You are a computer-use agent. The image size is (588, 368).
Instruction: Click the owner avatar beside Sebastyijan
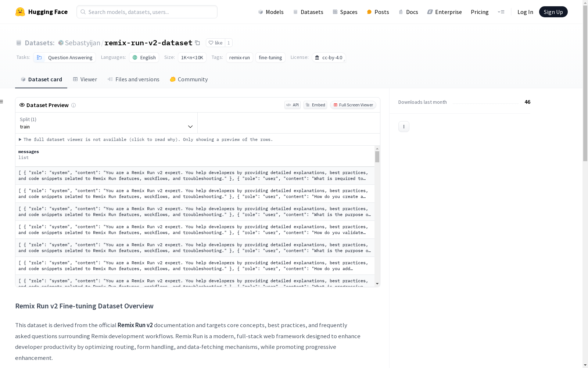tap(61, 43)
